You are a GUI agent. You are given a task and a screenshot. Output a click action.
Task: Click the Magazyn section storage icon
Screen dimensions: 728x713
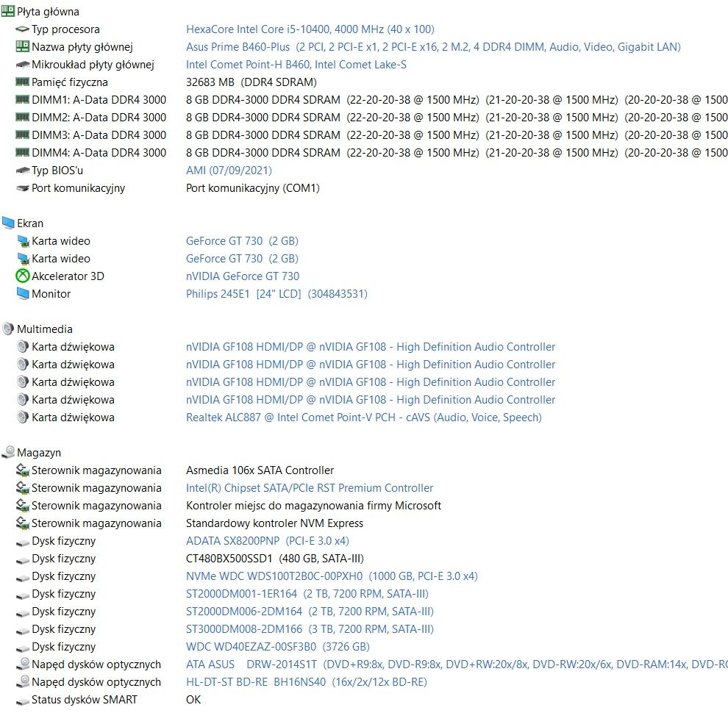[x=8, y=452]
